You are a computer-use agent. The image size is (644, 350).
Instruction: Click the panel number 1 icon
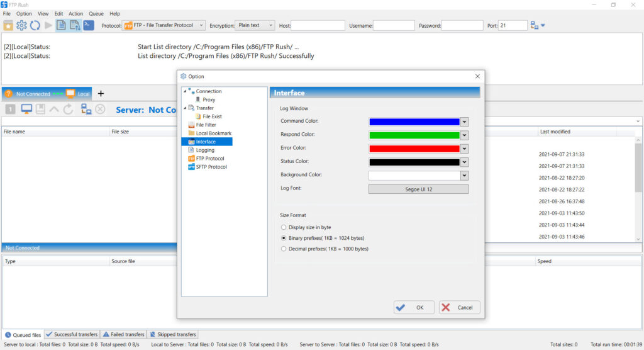tap(10, 109)
